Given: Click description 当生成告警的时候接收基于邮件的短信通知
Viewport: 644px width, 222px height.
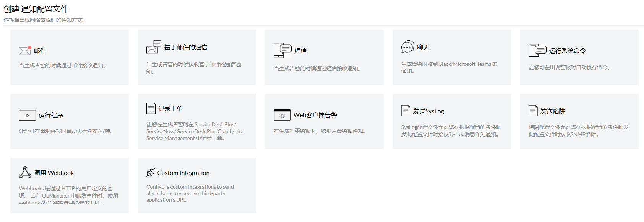Looking at the screenshot, I should click(x=194, y=68).
